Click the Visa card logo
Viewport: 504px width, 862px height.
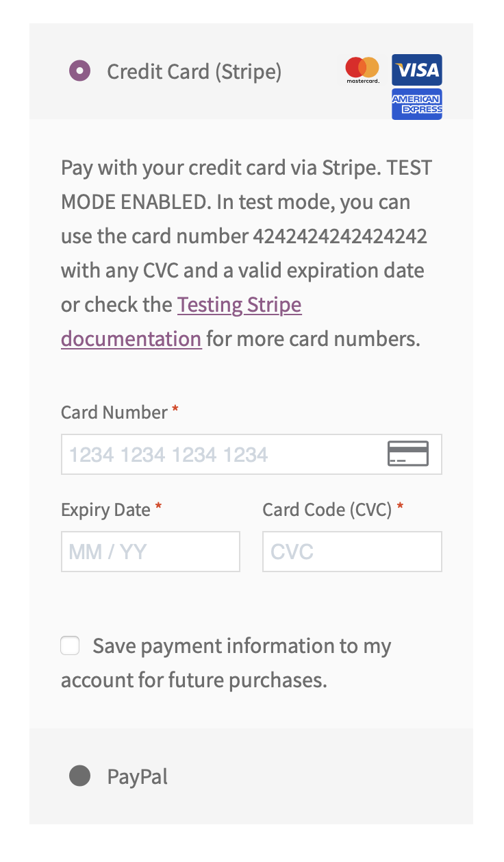416,70
